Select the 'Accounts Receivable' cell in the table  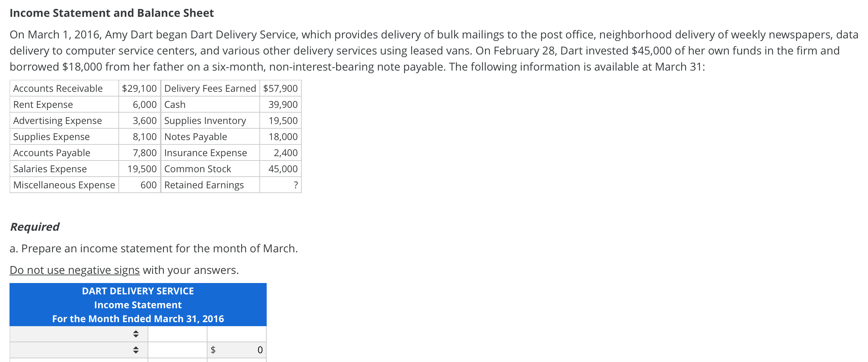(57, 88)
